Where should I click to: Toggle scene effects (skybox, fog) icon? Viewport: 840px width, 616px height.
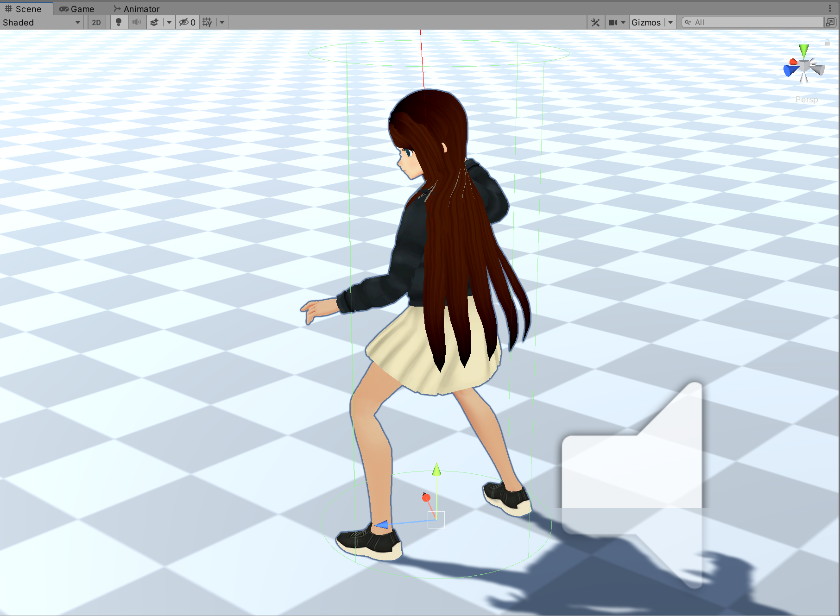pos(154,22)
